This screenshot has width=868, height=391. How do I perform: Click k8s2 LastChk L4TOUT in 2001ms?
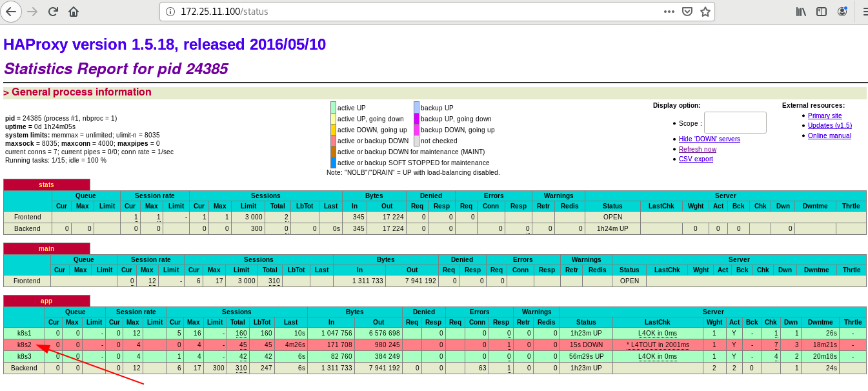tap(658, 345)
